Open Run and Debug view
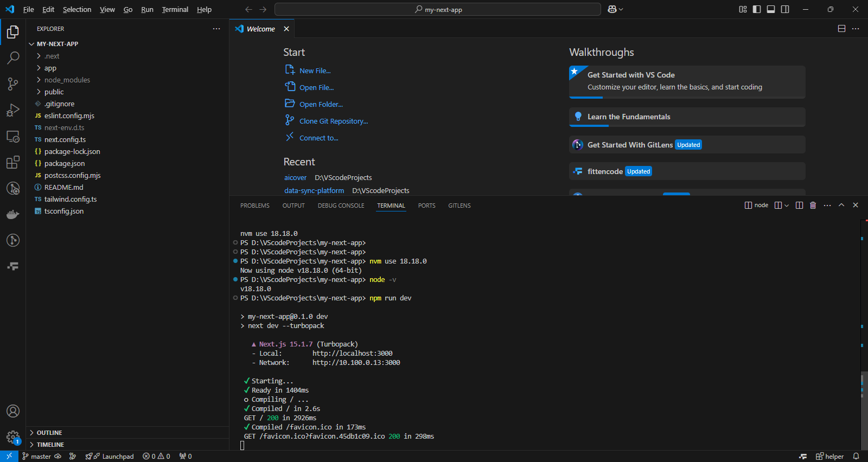 tap(13, 110)
